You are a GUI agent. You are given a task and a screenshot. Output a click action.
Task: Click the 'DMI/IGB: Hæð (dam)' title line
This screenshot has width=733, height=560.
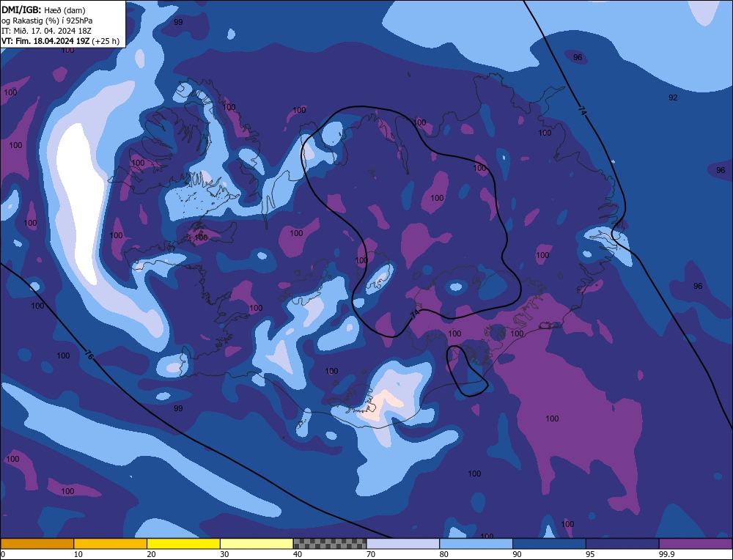pos(43,10)
